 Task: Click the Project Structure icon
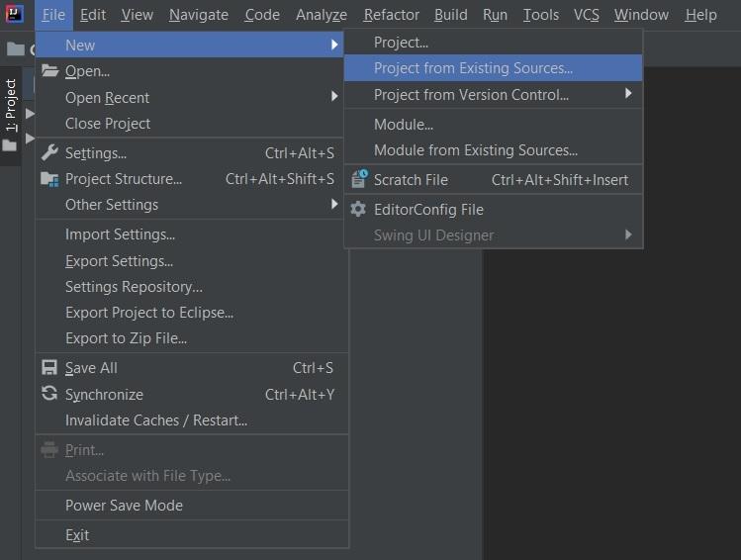[49, 179]
